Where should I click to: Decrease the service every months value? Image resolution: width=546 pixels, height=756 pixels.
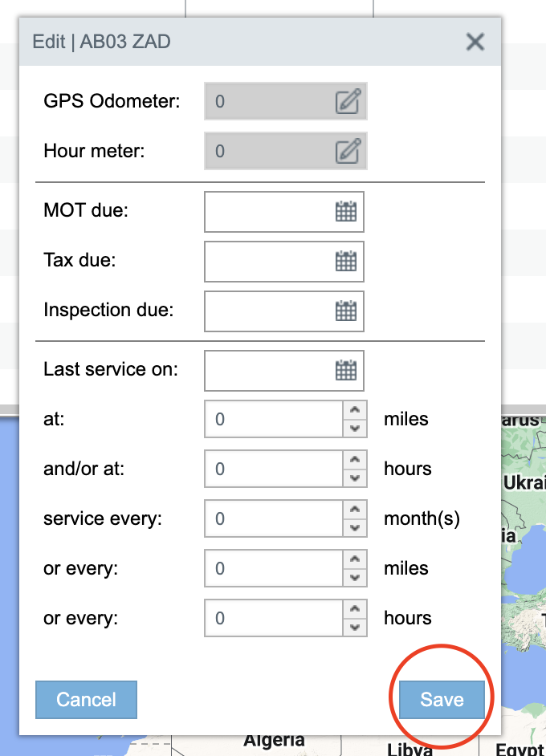[x=354, y=528]
